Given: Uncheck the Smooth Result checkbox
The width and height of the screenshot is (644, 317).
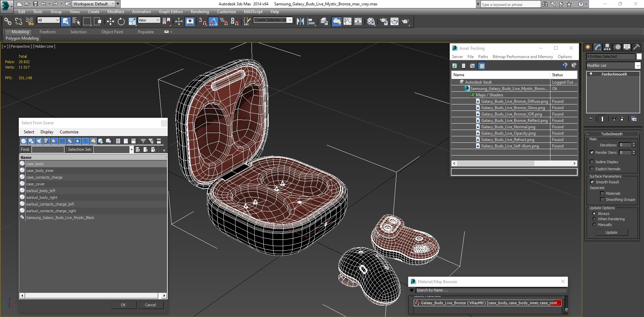Looking at the screenshot, I should coord(592,182).
